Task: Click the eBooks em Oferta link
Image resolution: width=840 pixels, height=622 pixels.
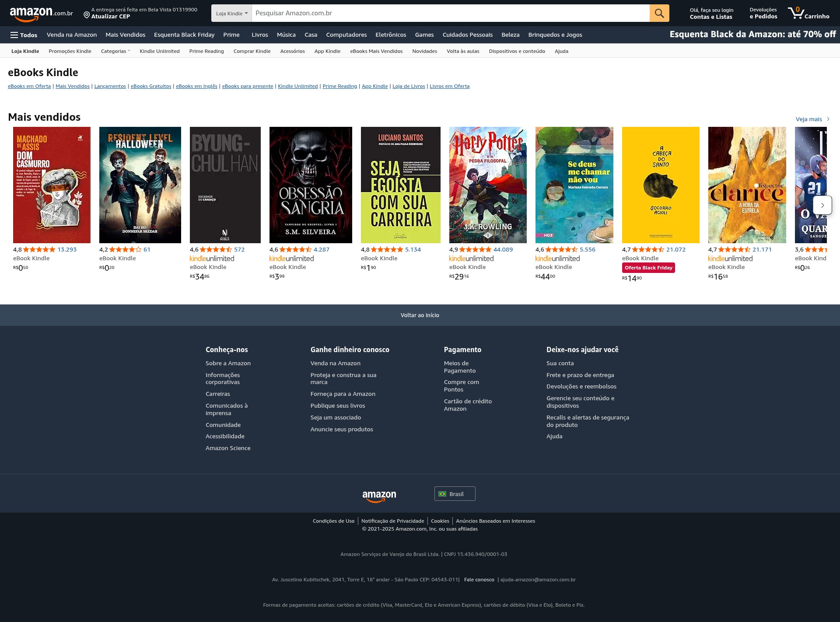Action: [29, 86]
